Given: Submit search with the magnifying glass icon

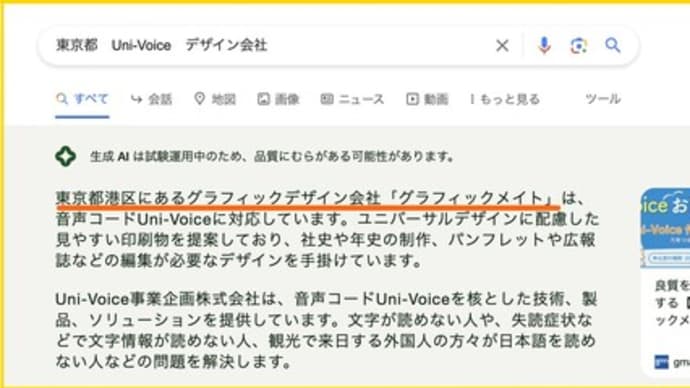Looking at the screenshot, I should click(613, 45).
